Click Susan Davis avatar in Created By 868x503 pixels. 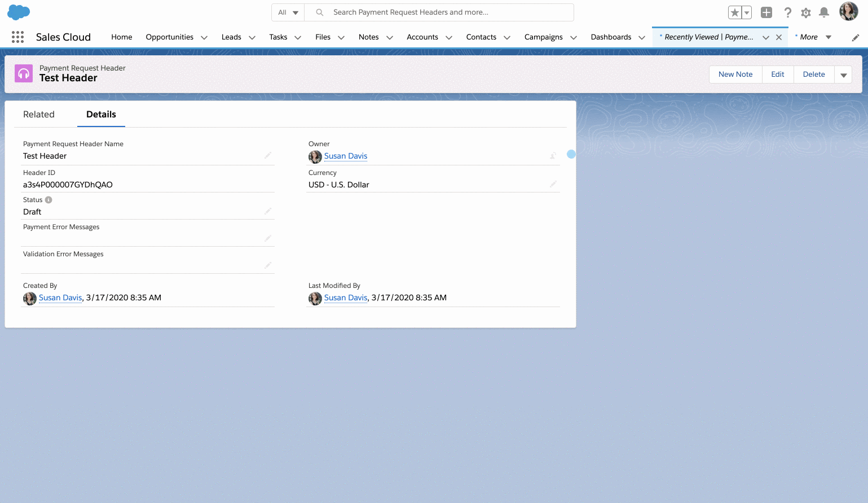click(x=30, y=298)
